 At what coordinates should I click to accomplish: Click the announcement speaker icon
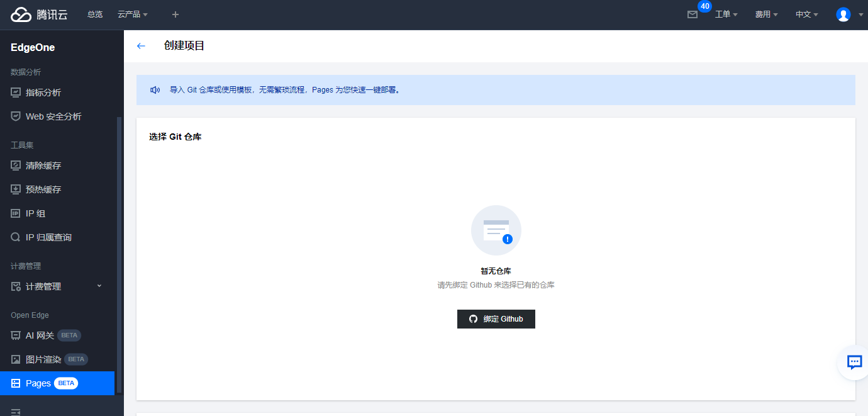pos(155,90)
